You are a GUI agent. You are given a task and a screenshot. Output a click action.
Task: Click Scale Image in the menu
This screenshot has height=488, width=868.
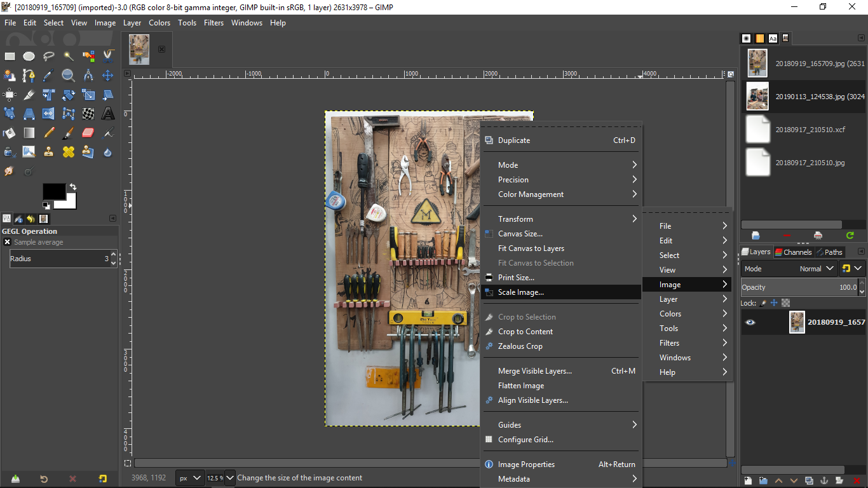pyautogui.click(x=521, y=292)
